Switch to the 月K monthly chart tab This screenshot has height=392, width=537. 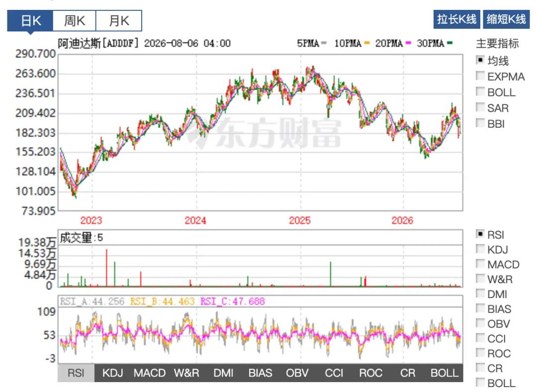119,21
